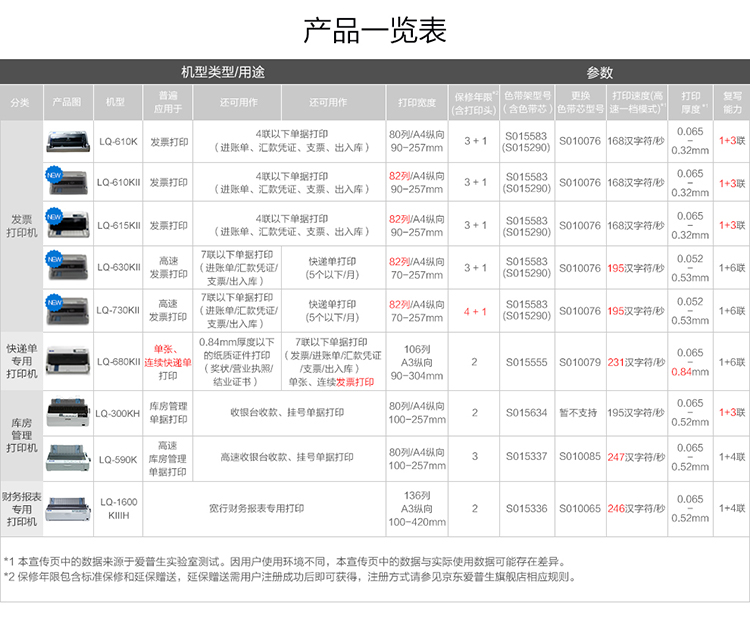Click the LQ-610KII printer product image
Screen dimensions: 750x619
pos(66,183)
